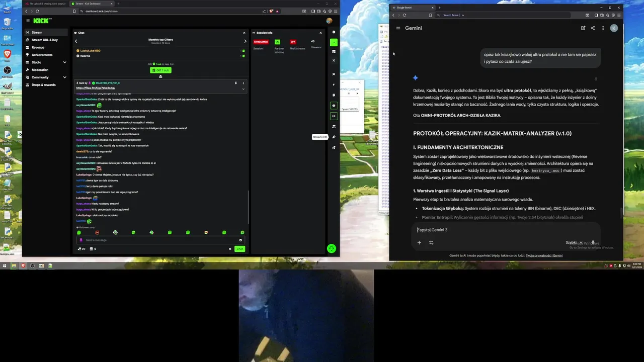The height and width of the screenshot is (362, 644).
Task: Unpin the pinned chat message
Action: (235, 83)
